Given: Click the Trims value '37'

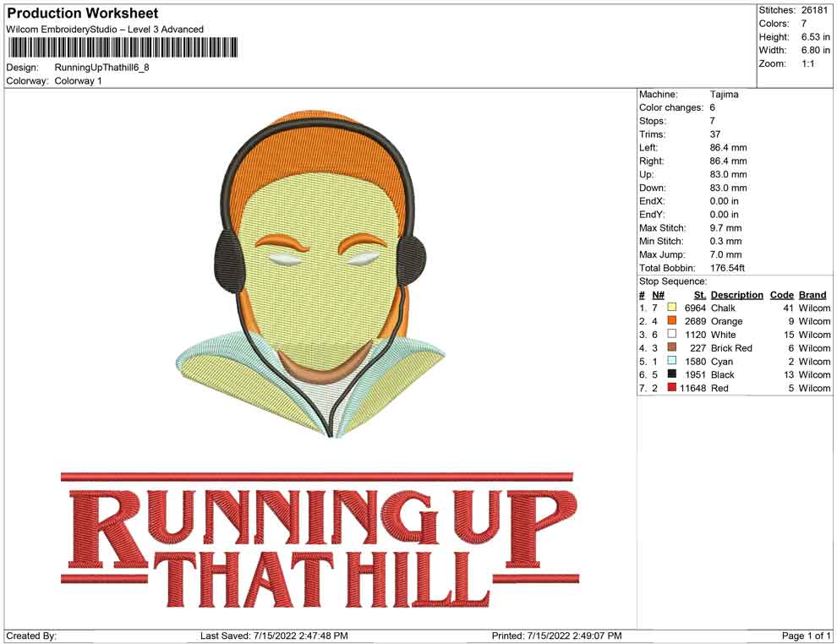Looking at the screenshot, I should point(715,134).
